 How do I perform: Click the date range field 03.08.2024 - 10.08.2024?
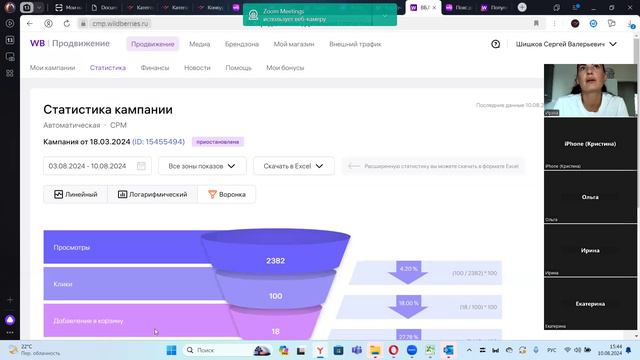97,166
